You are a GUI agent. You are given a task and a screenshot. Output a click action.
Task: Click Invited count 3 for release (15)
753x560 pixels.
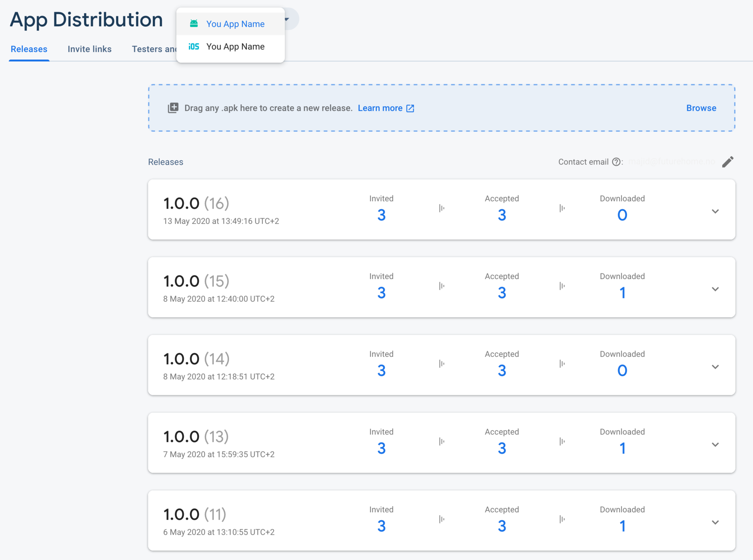(x=381, y=293)
